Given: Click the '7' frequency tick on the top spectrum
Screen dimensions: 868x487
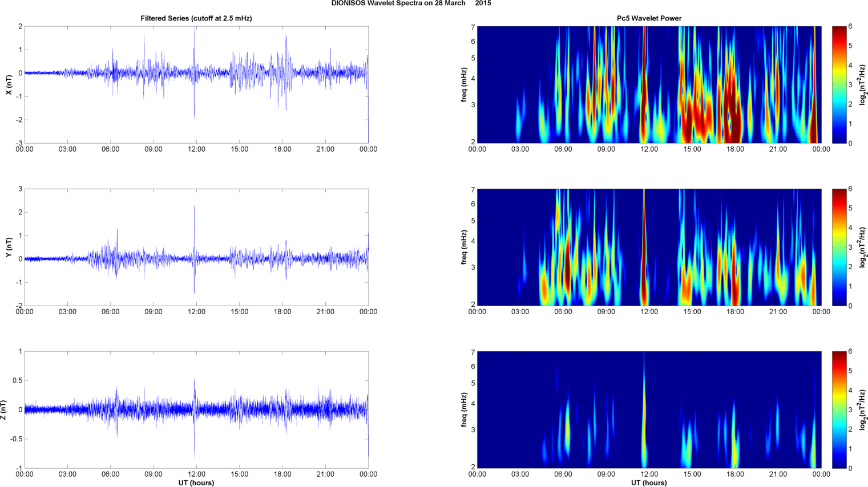Looking at the screenshot, I should [x=473, y=27].
